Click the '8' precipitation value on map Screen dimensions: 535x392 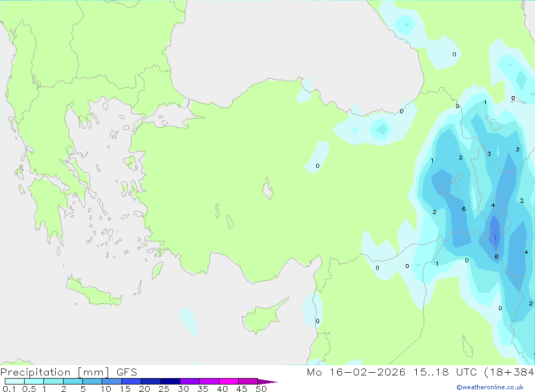click(496, 257)
